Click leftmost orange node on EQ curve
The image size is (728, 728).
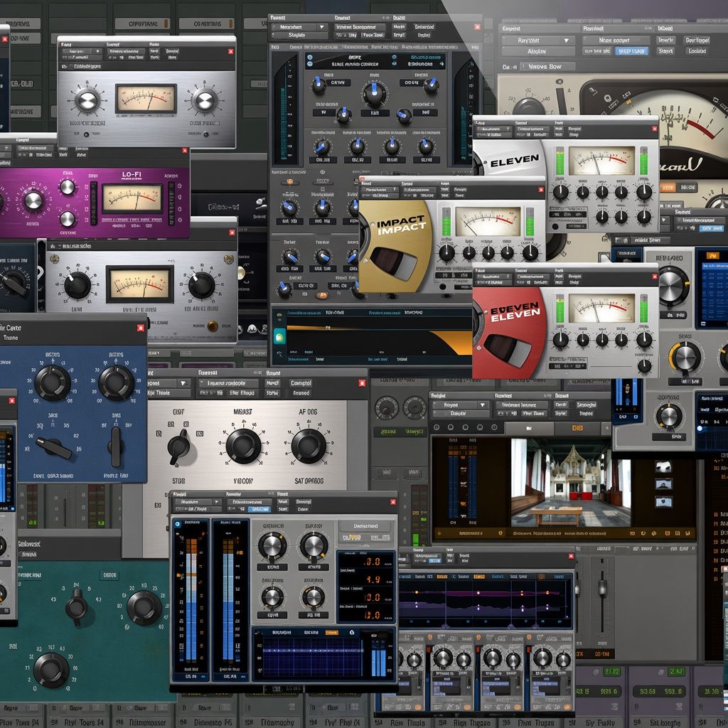417,592
